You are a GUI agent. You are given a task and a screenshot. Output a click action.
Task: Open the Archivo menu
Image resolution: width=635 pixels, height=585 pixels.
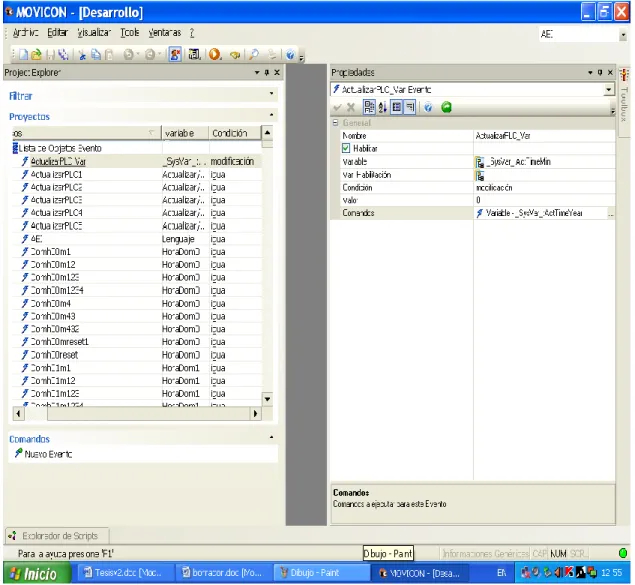pyautogui.click(x=26, y=32)
